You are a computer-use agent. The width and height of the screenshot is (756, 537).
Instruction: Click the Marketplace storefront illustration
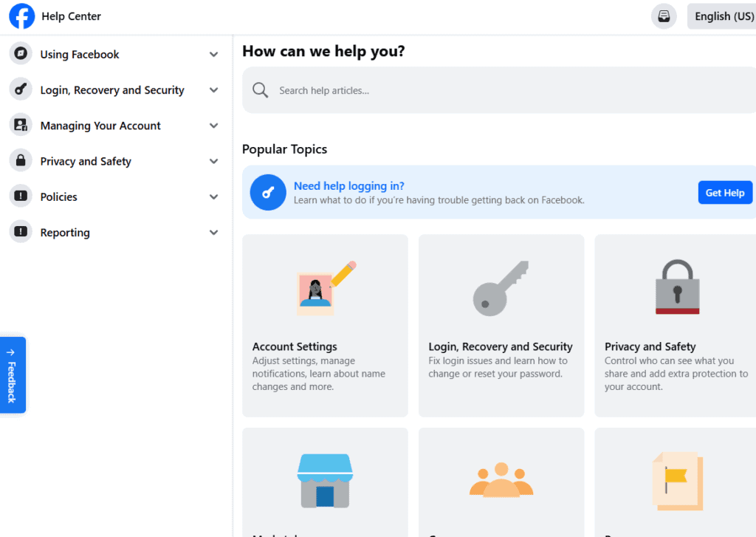(325, 481)
